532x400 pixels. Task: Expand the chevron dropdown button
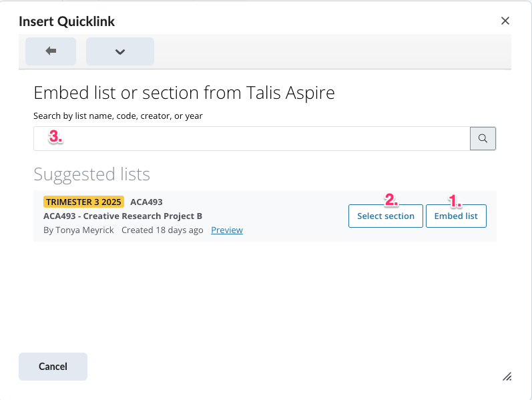coord(120,51)
